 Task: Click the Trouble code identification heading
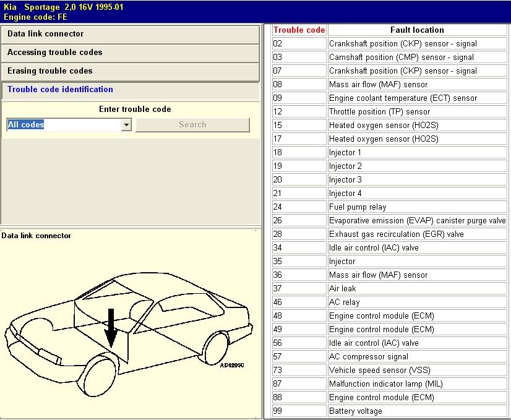(x=60, y=90)
